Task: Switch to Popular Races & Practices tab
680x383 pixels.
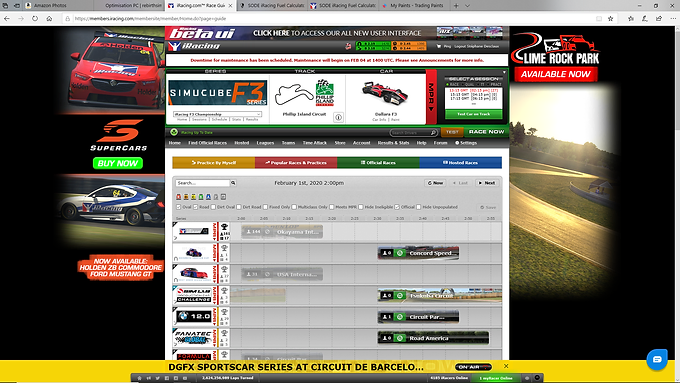Action: click(x=296, y=163)
